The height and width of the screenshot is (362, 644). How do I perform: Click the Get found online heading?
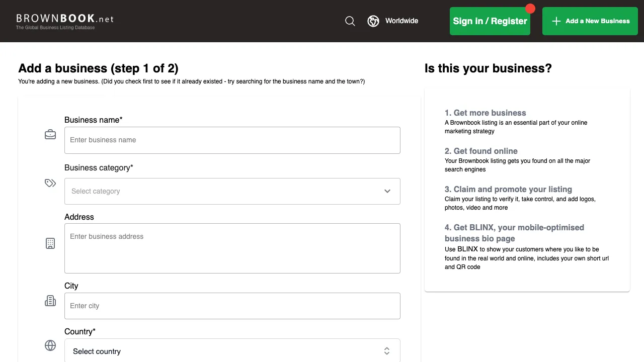tap(481, 151)
